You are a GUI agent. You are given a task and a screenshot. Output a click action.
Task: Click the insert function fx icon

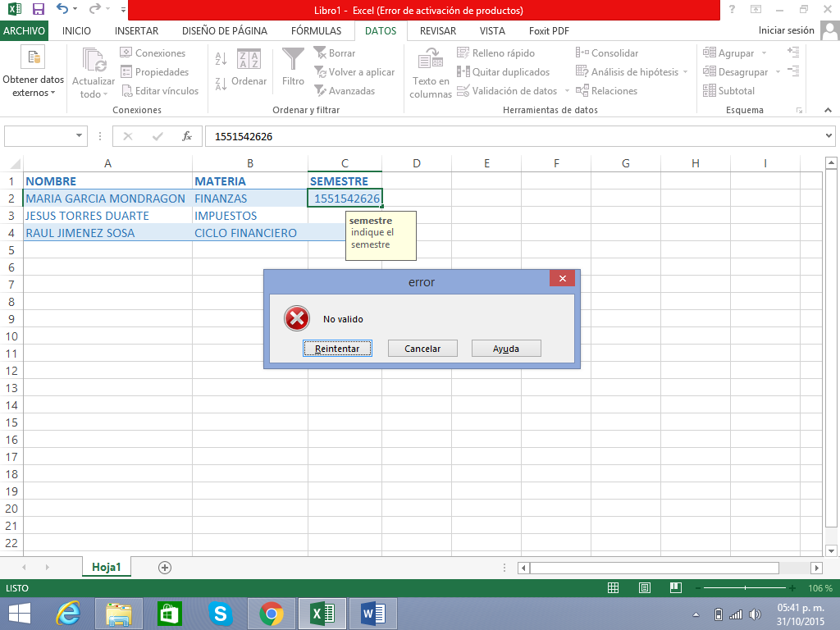[x=187, y=136]
